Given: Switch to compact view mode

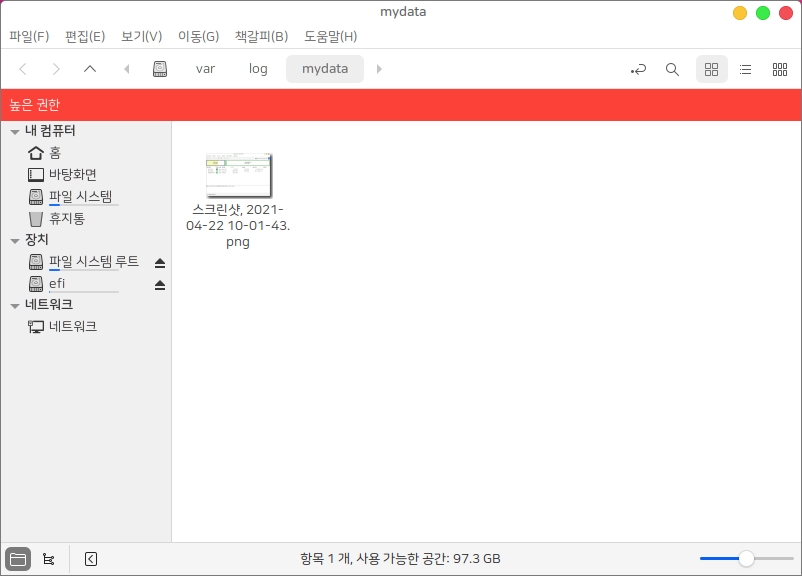Looking at the screenshot, I should tap(780, 69).
